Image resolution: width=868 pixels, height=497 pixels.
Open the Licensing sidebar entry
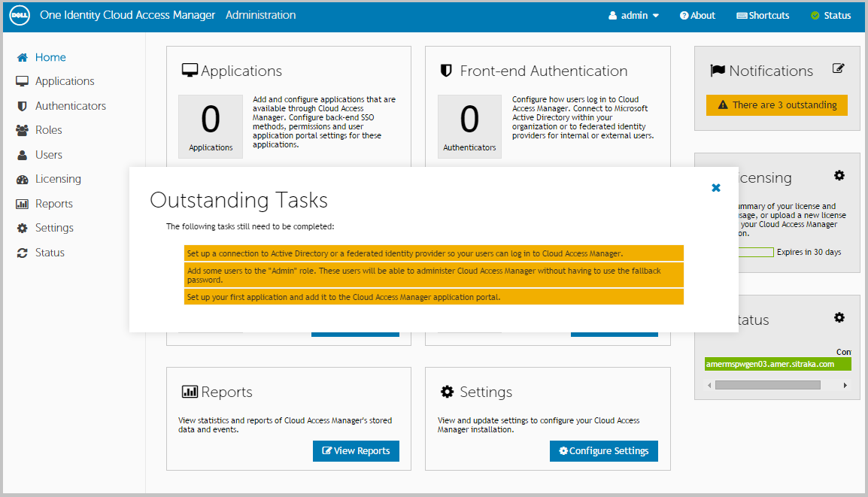coord(58,179)
